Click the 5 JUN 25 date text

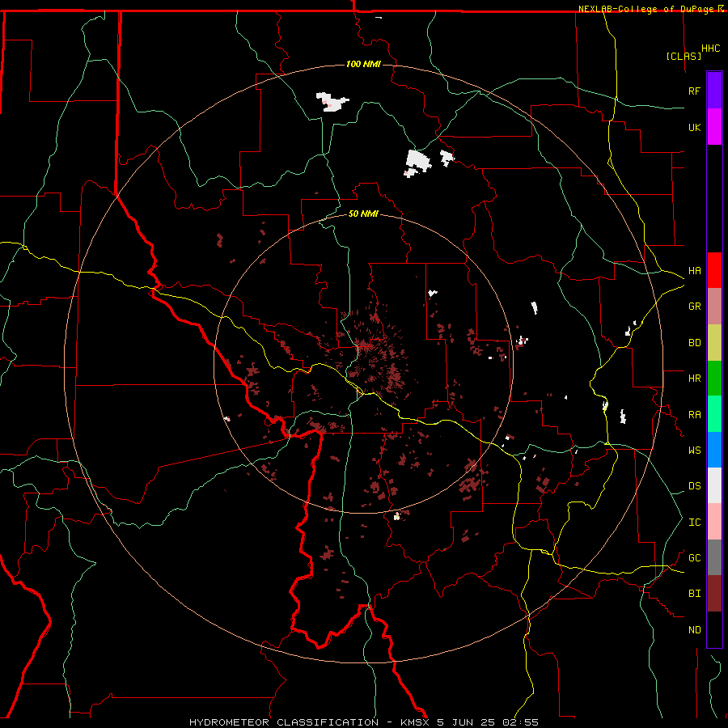click(x=466, y=722)
